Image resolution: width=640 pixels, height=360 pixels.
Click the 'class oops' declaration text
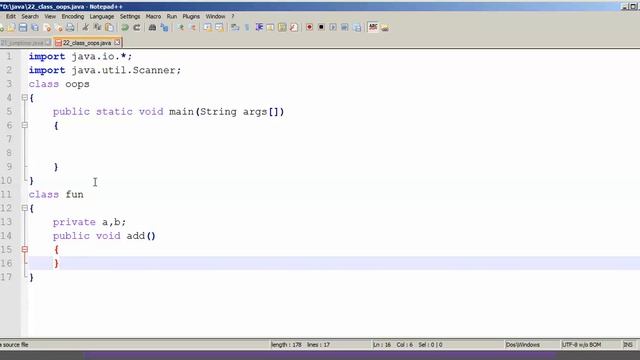(x=59, y=84)
